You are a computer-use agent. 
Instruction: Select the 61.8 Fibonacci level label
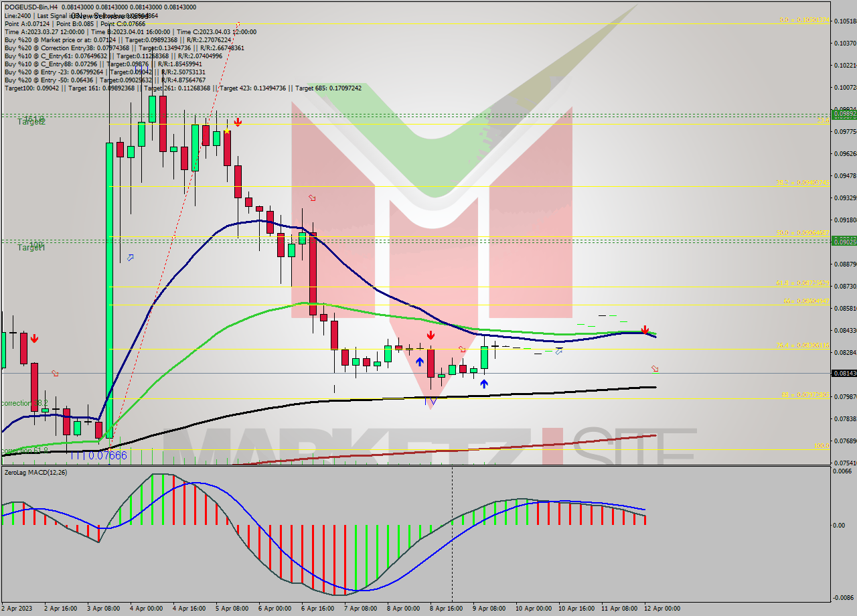pos(803,283)
